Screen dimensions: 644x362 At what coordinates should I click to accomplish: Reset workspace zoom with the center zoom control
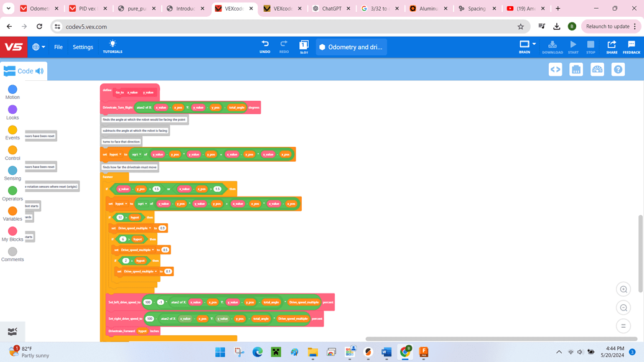coord(623,325)
